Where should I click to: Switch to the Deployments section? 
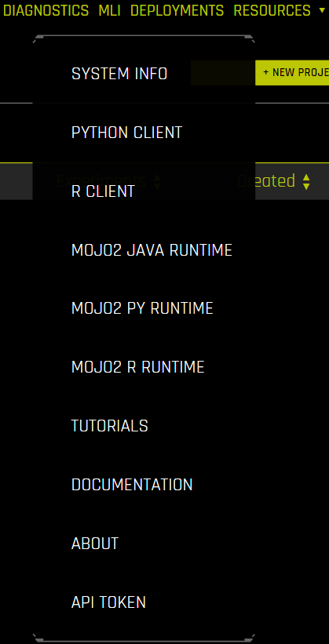tap(177, 10)
